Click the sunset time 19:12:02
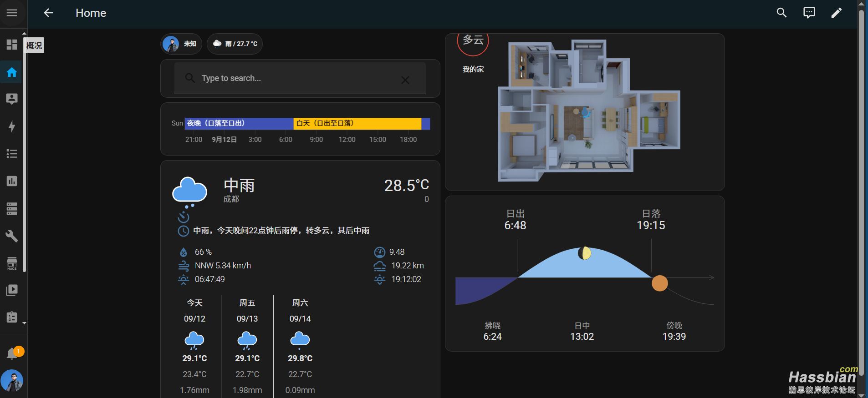This screenshot has width=868, height=398. [406, 279]
